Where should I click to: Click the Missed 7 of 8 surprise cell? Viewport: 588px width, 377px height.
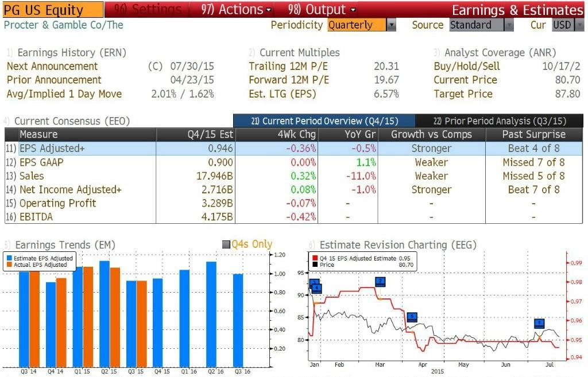pos(533,162)
